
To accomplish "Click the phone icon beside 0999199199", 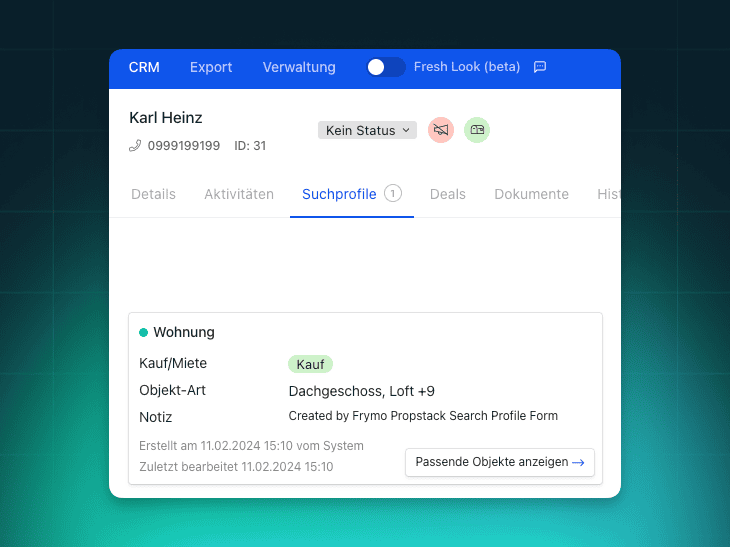I will pyautogui.click(x=136, y=146).
